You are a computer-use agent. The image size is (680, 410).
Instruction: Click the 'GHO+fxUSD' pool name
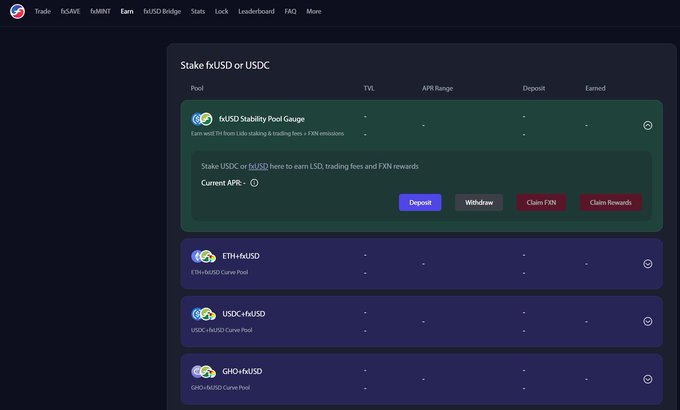pos(242,371)
